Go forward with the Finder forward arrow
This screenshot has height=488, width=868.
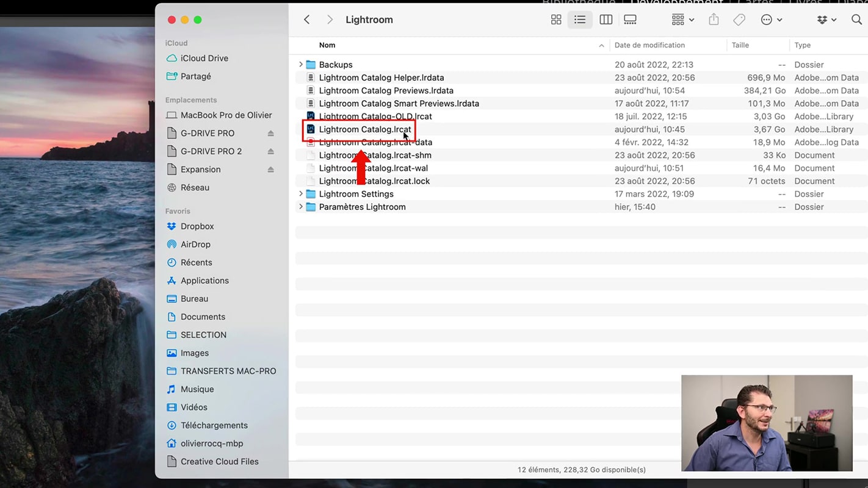(330, 20)
